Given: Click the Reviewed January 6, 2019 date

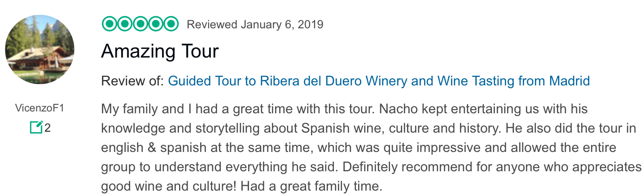Looking at the screenshot, I should click(255, 24).
